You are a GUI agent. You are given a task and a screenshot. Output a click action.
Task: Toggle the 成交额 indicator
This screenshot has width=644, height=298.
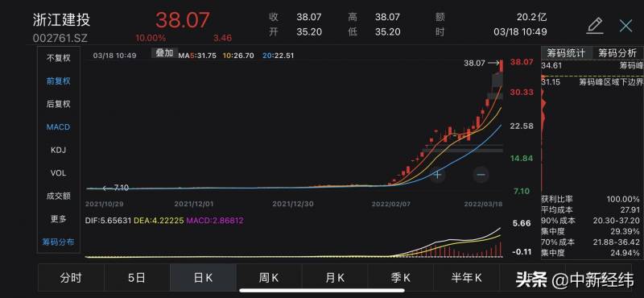pyautogui.click(x=58, y=196)
